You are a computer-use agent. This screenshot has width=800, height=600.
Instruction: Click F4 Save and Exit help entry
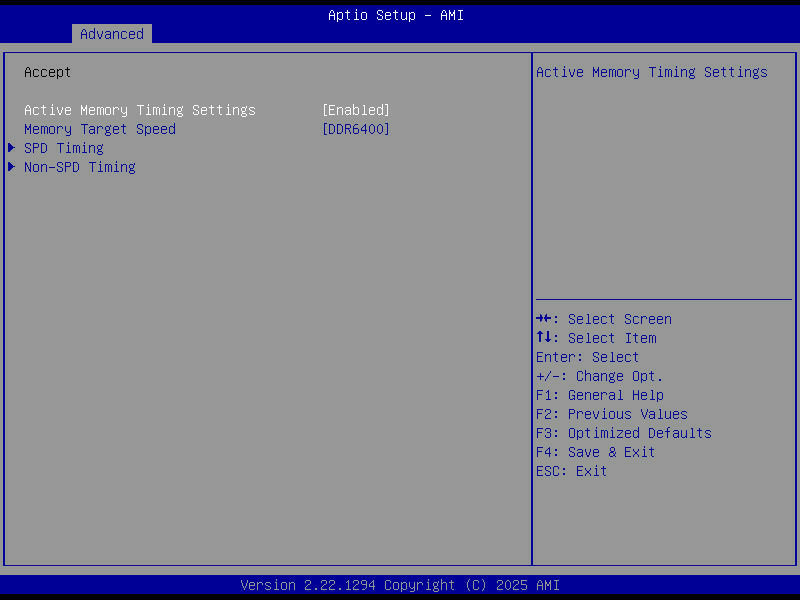pos(594,452)
